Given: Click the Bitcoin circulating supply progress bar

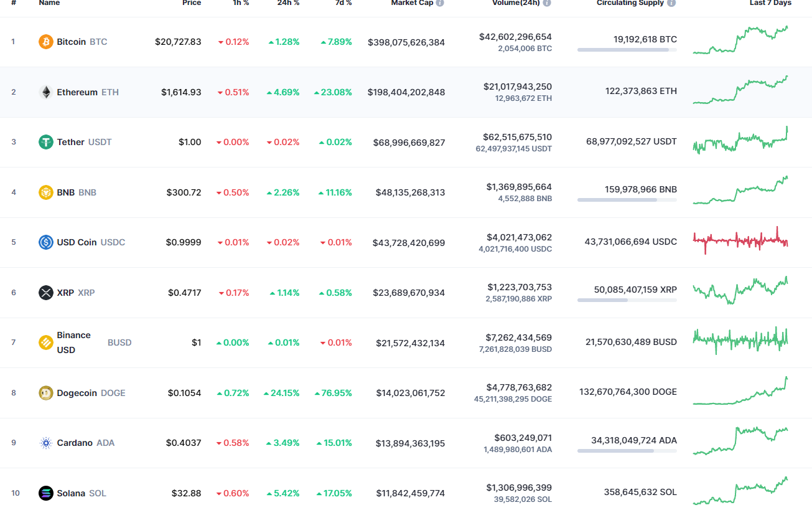Looking at the screenshot, I should 627,49.
